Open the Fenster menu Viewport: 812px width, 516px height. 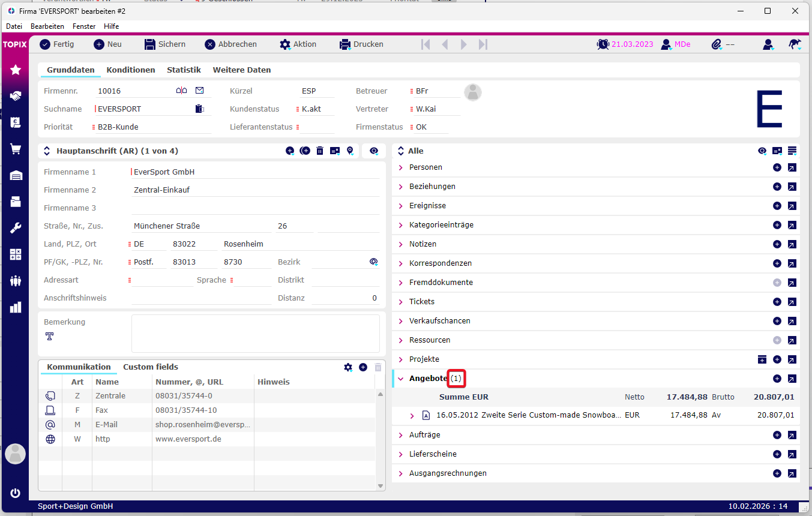(84, 26)
